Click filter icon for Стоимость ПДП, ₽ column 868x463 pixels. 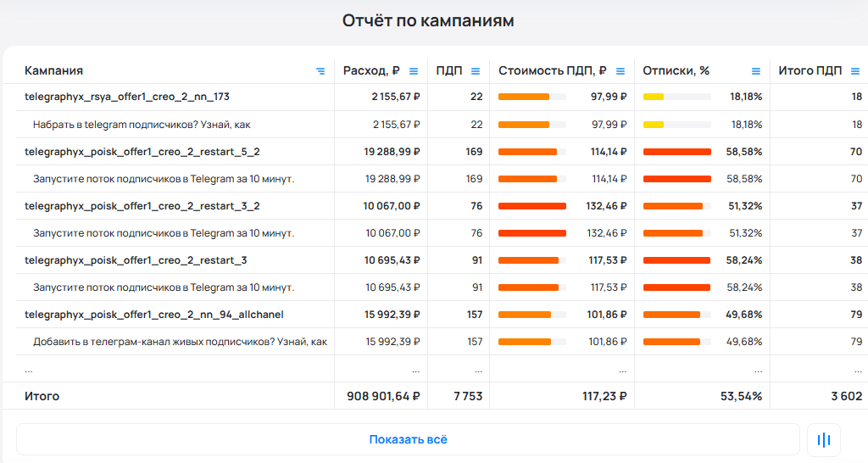pos(620,71)
